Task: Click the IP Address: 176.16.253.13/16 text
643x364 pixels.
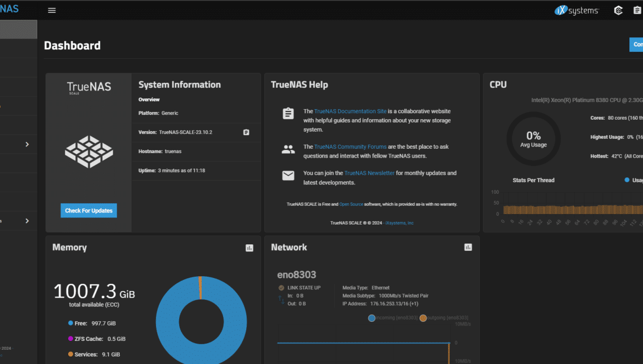Action: pos(380,304)
